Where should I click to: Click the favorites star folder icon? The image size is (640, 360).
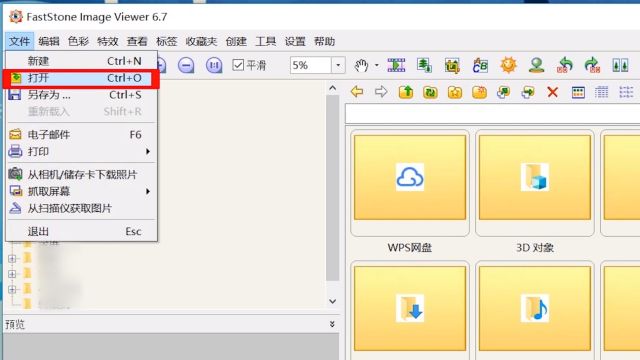point(455,92)
